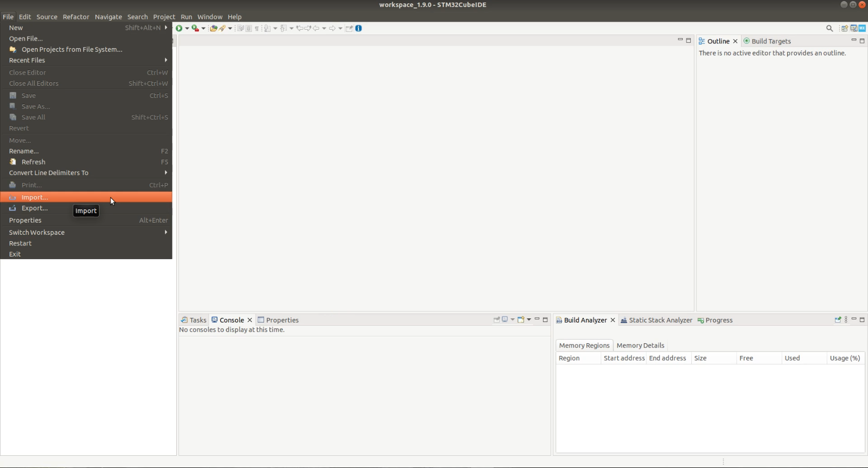The width and height of the screenshot is (868, 468).
Task: Switch to the Static Stack Analyzer tab
Action: (656, 320)
